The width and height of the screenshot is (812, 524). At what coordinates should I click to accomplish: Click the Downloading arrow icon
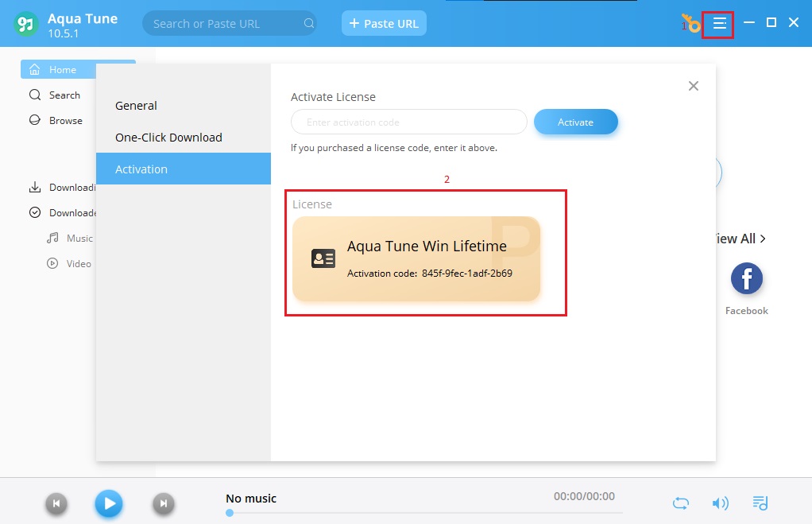35,187
